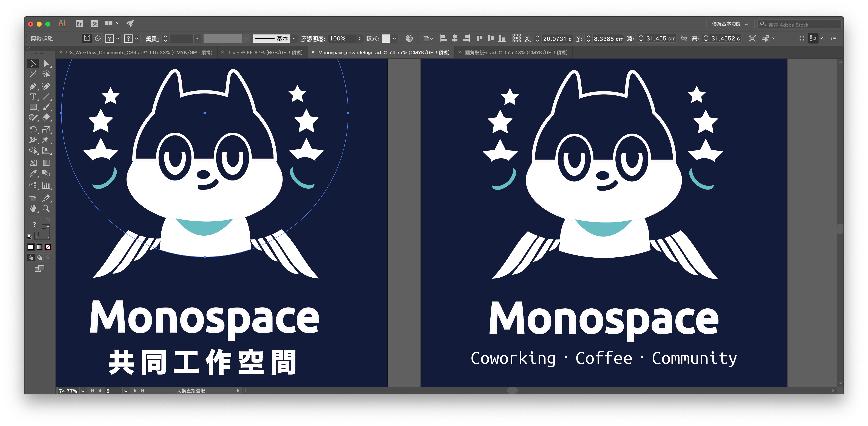Open Adobe Stock via St icon
Viewport: 868px width, 426px height.
(x=95, y=24)
